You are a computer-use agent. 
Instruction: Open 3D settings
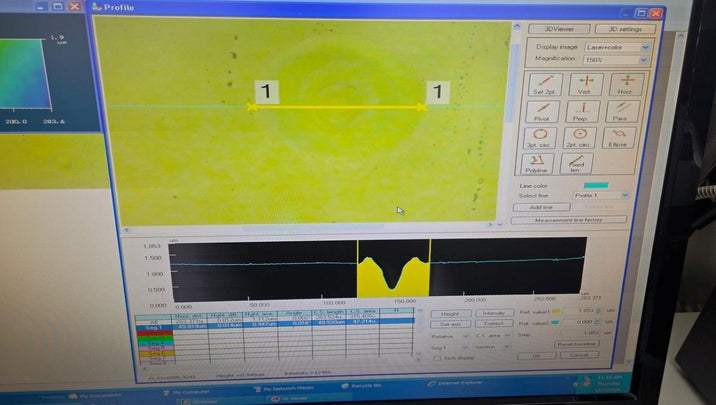[x=625, y=29]
